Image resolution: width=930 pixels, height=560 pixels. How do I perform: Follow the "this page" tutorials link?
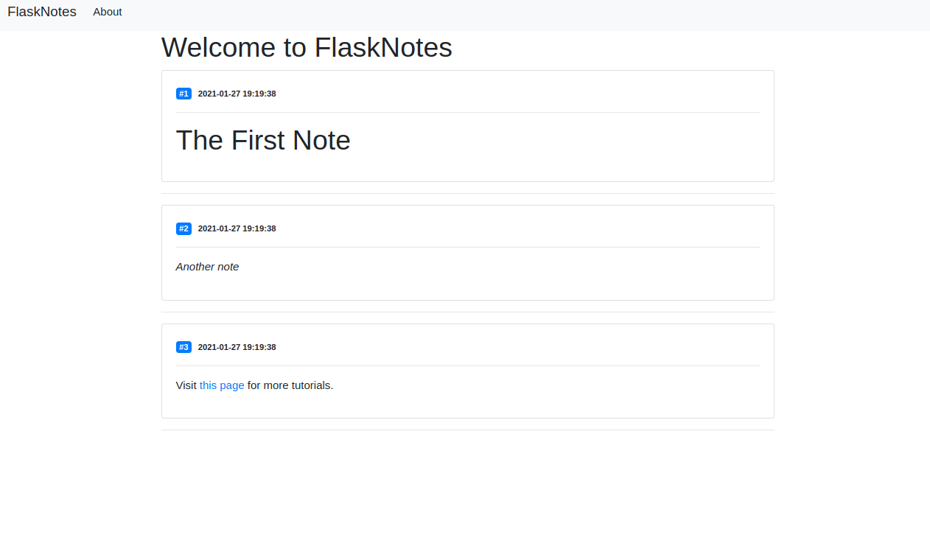coord(222,385)
